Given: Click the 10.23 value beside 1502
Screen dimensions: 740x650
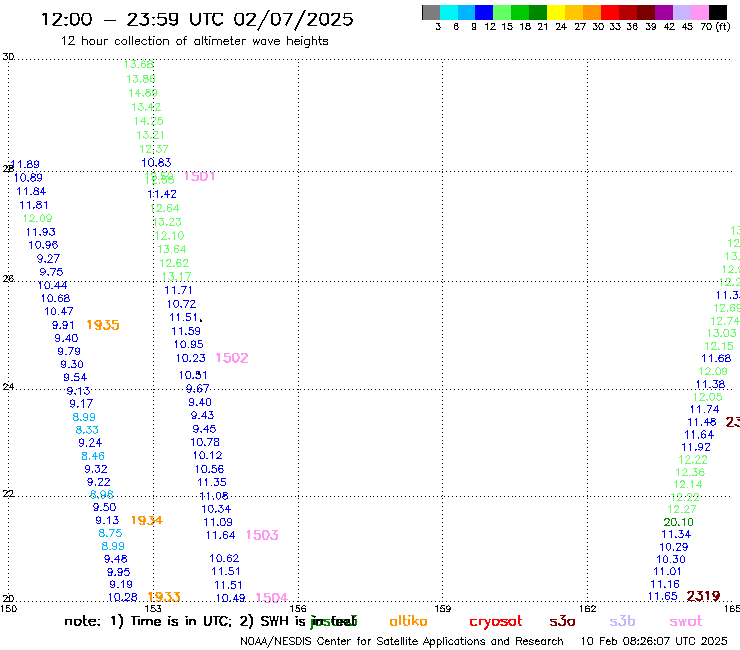Looking at the screenshot, I should (191, 358).
